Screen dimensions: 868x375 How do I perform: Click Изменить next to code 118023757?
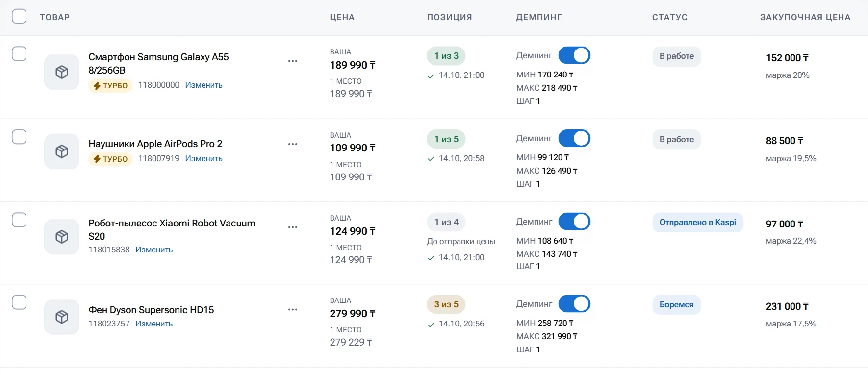pos(154,324)
